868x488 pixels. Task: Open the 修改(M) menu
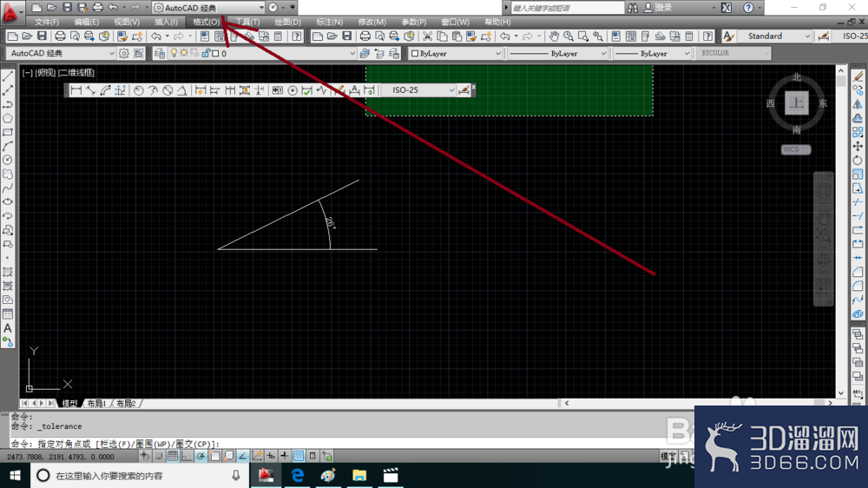372,23
